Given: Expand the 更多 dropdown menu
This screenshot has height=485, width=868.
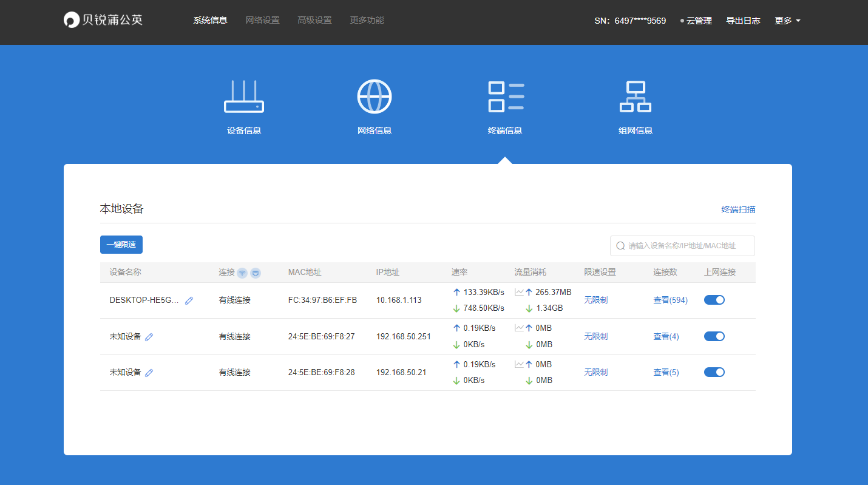Looking at the screenshot, I should 787,20.
